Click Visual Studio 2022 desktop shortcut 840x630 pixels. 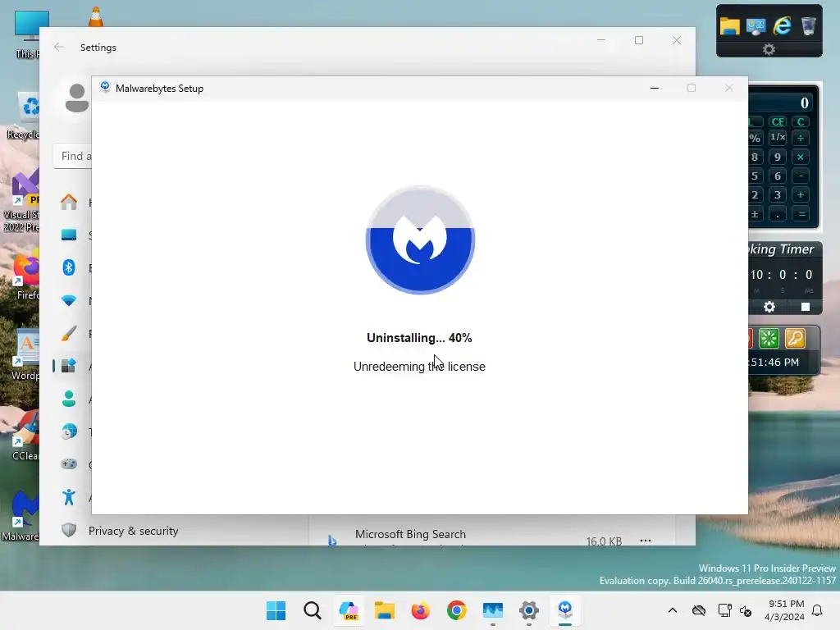click(x=21, y=201)
